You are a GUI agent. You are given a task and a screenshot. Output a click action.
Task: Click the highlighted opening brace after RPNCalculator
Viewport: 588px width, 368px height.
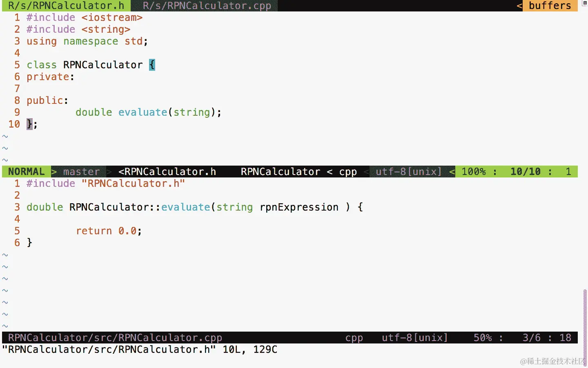click(x=152, y=65)
